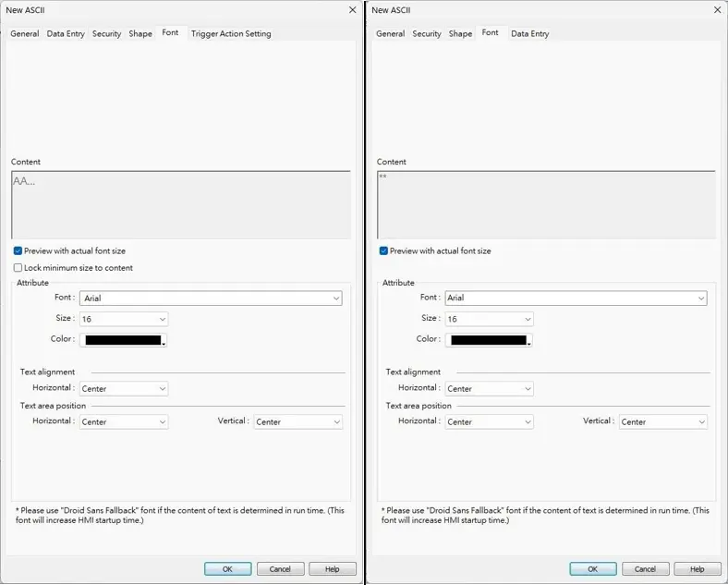Viewport: 728px width, 585px height.
Task: Open Vertical Center dropdown in right dialog
Action: [x=663, y=422]
